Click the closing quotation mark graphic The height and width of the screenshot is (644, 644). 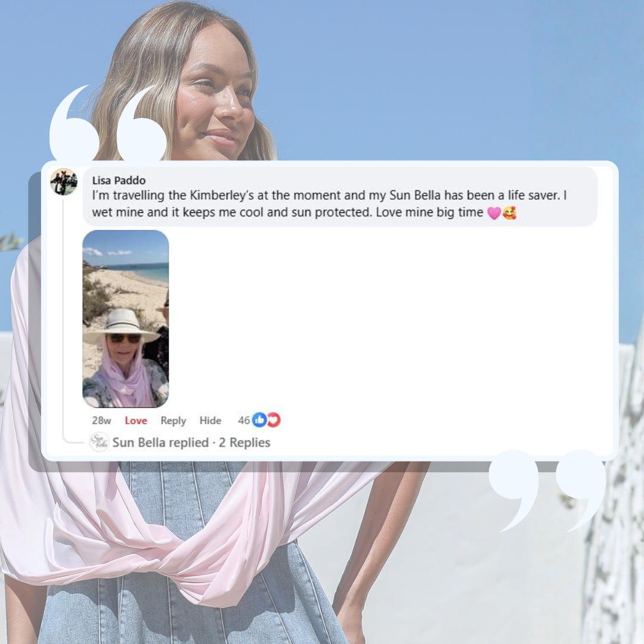coord(547,490)
